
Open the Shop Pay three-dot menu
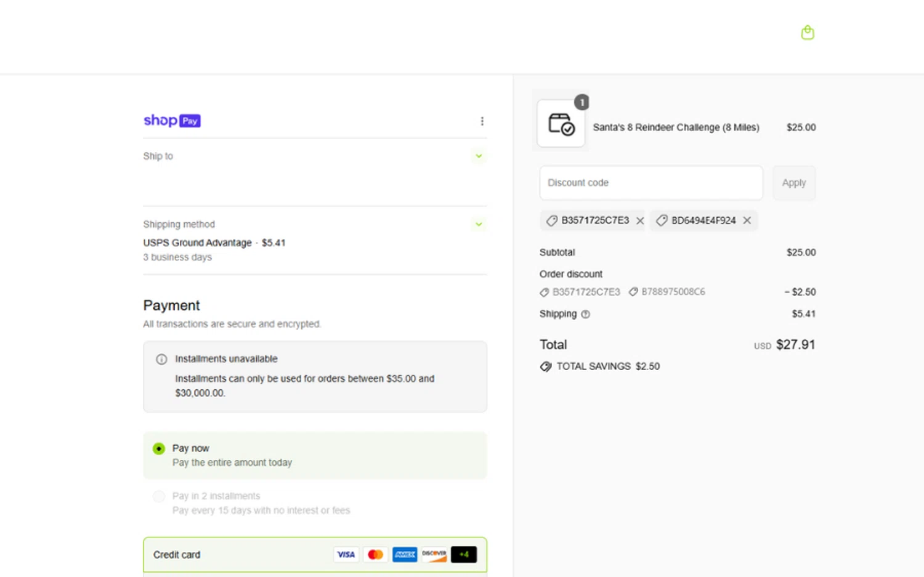482,121
